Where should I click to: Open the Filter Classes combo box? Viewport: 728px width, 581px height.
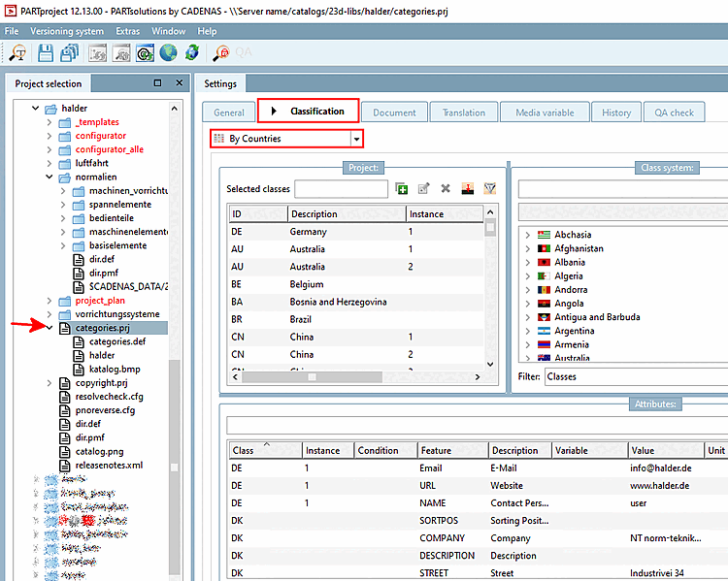click(x=636, y=376)
